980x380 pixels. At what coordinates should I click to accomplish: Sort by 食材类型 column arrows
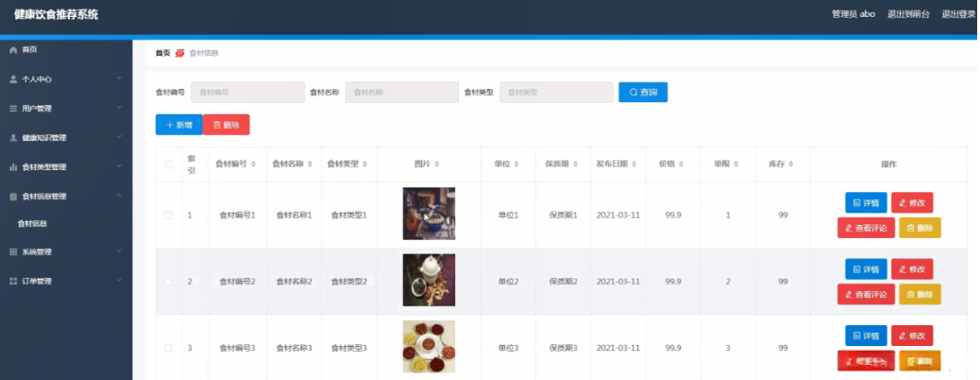click(364, 164)
